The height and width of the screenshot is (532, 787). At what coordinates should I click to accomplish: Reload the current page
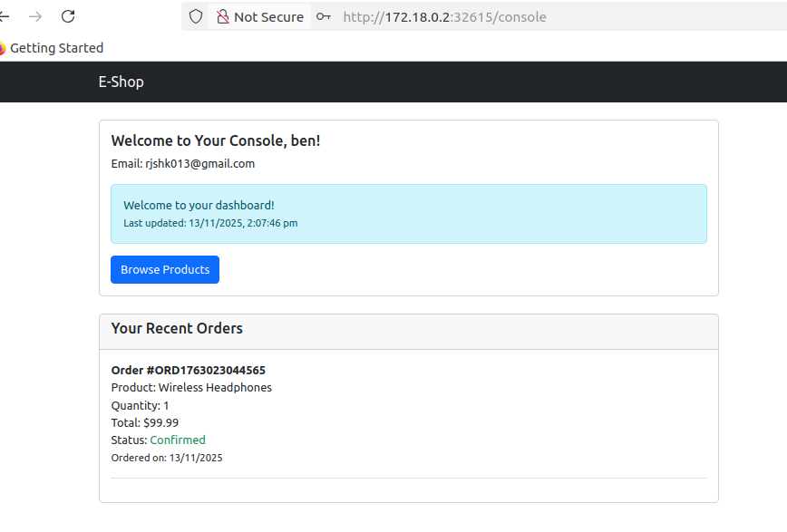(x=68, y=16)
